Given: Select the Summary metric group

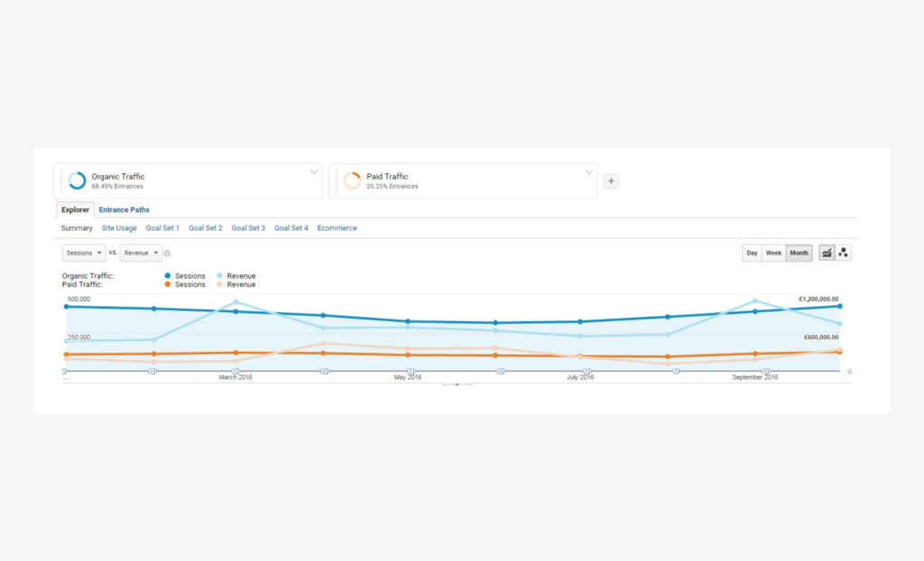Looking at the screenshot, I should (x=77, y=228).
